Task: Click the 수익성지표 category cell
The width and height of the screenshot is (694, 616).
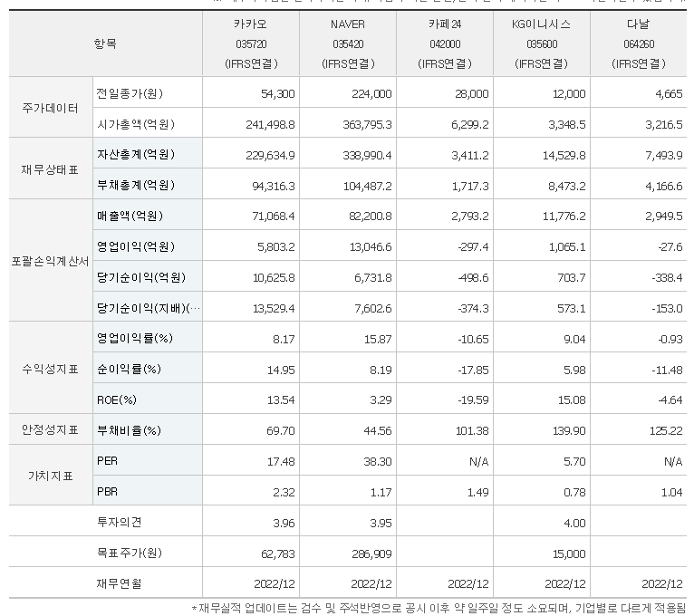Action: pos(51,369)
